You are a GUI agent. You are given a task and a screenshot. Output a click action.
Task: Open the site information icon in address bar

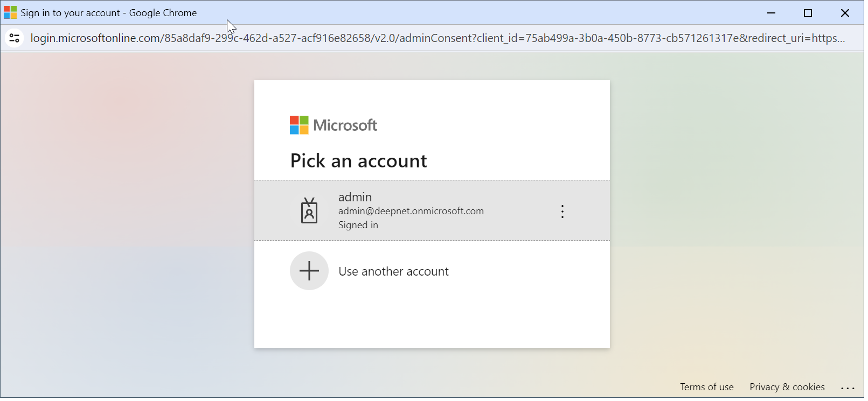[15, 38]
